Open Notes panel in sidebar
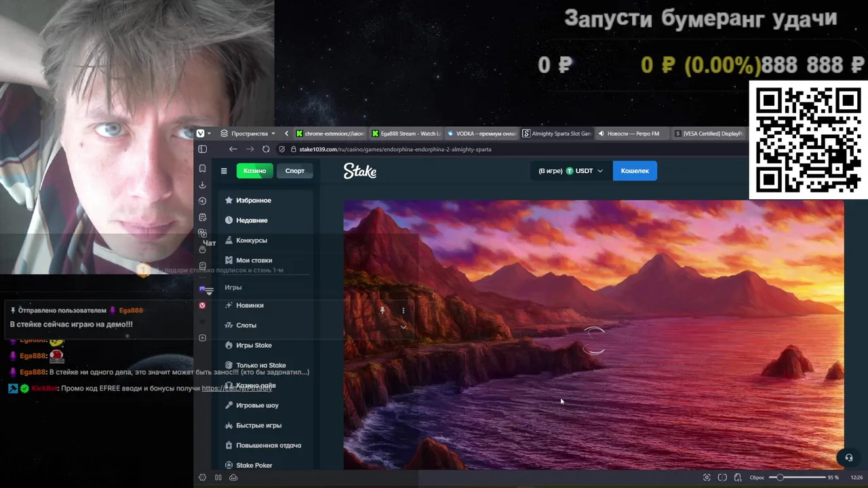This screenshot has width=868, height=488. click(x=202, y=217)
